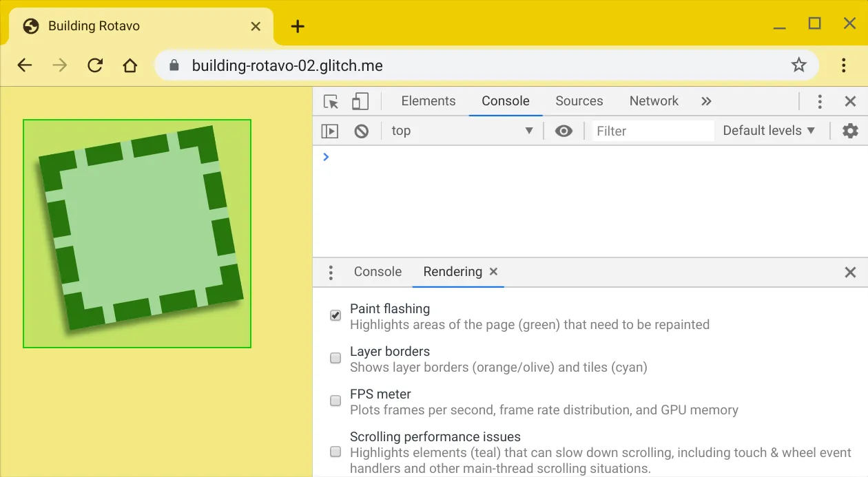Screen dimensions: 868x477
Task: Open DevTools settings via gear icon
Action: [850, 131]
